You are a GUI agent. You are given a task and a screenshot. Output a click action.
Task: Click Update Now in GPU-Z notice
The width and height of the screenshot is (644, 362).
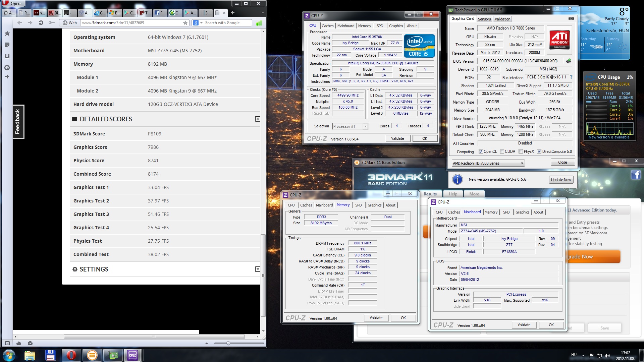(561, 180)
